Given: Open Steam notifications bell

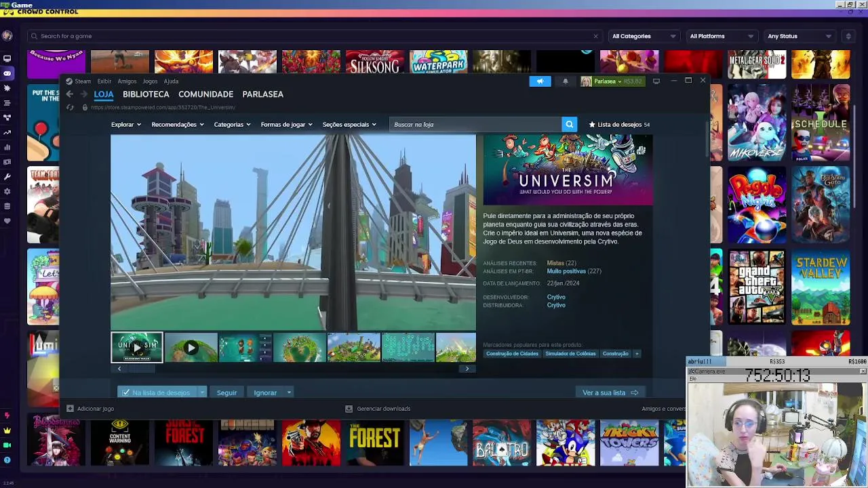Looking at the screenshot, I should click(565, 81).
